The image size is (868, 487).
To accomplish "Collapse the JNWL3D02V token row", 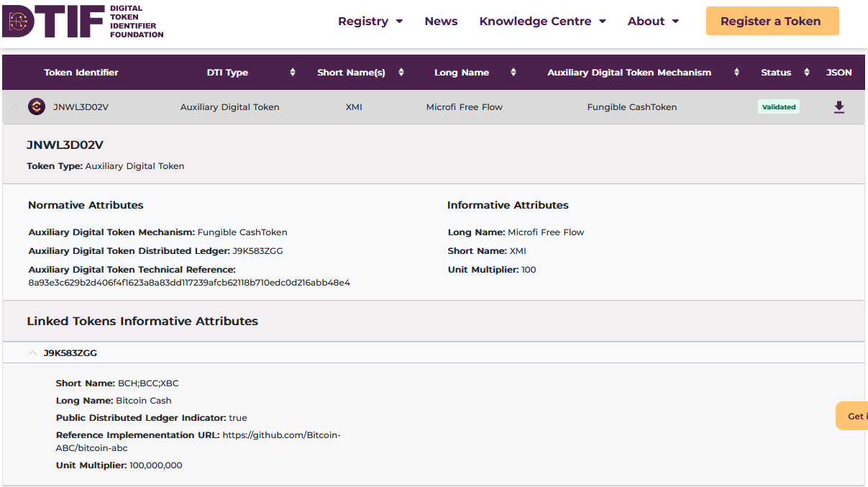I will pyautogui.click(x=15, y=107).
